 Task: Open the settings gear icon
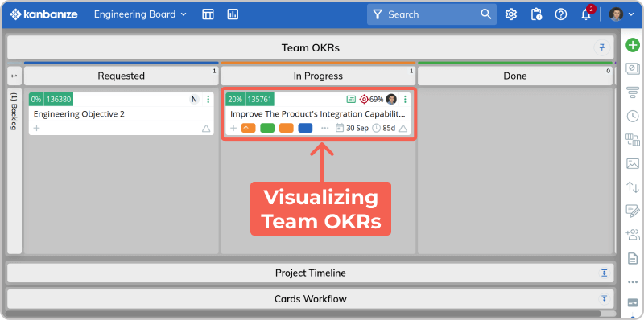511,14
